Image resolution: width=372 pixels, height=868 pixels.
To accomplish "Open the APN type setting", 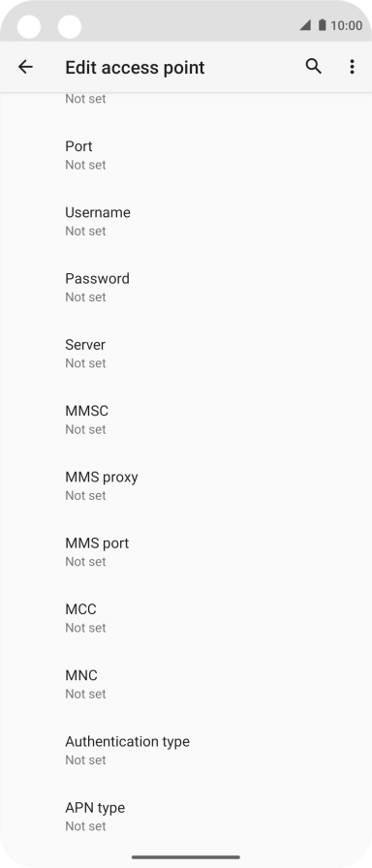I will [x=186, y=817].
